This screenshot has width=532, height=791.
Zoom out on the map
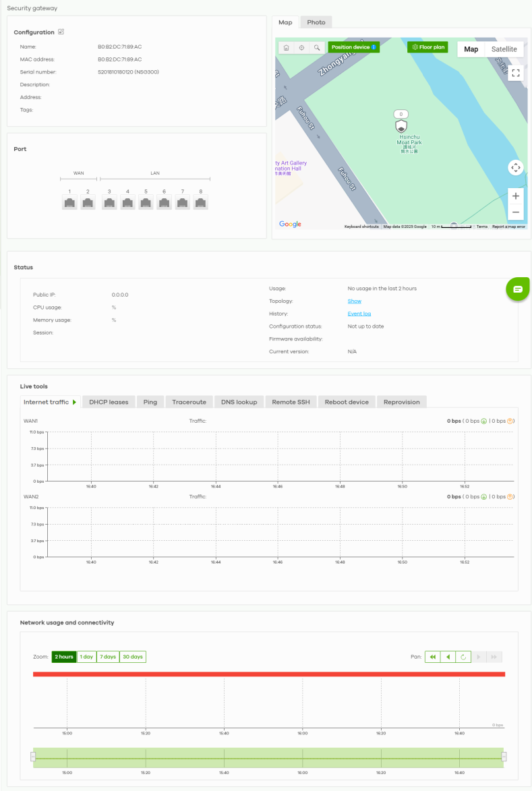coord(516,212)
